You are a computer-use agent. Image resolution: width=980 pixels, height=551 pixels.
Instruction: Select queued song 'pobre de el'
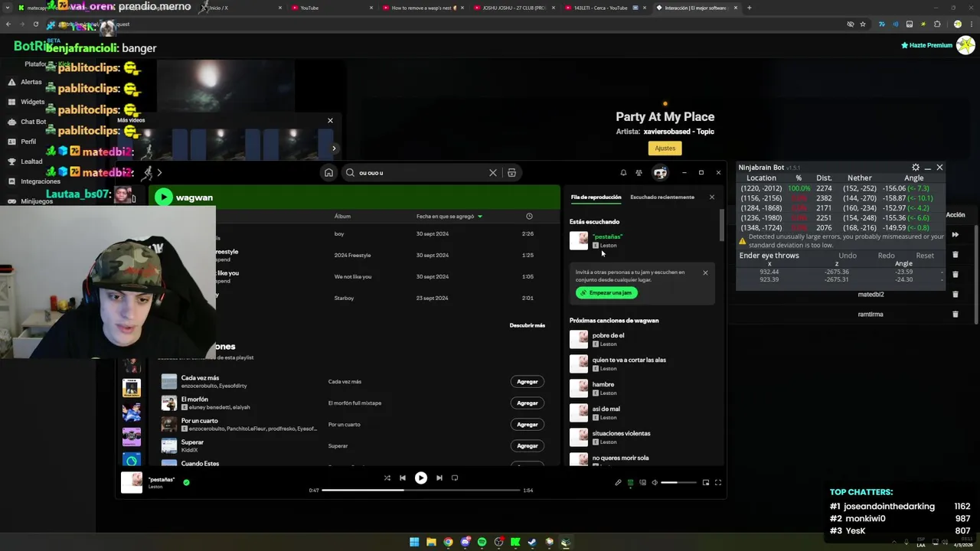(x=643, y=340)
